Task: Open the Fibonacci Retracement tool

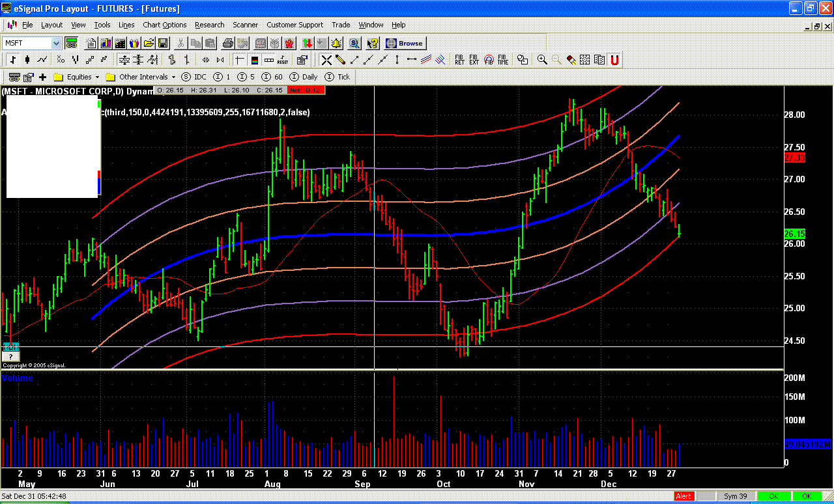Action: [x=458, y=60]
